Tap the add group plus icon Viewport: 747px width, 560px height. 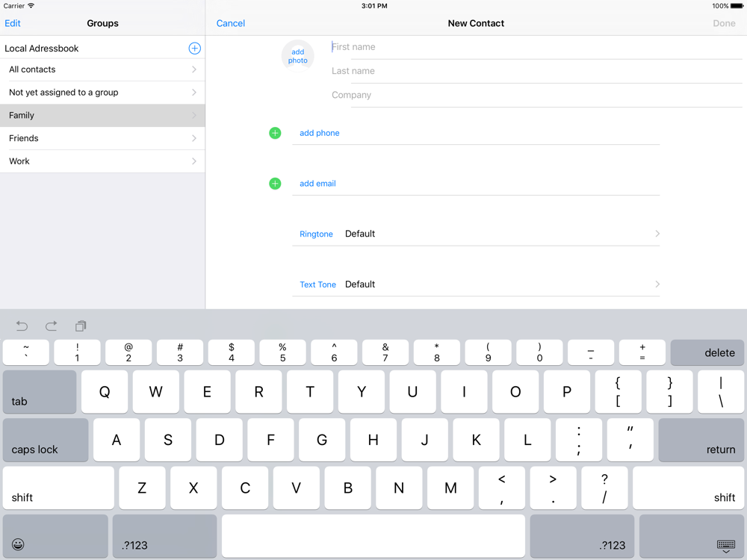(x=194, y=48)
